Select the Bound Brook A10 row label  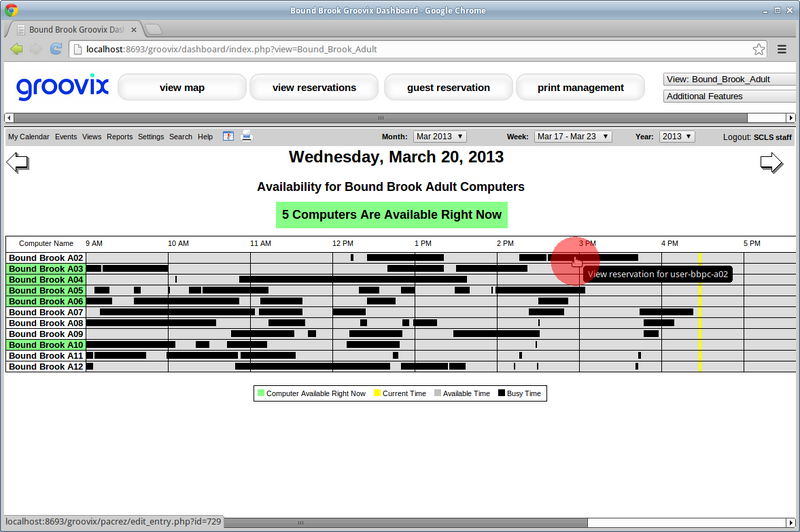coord(46,345)
